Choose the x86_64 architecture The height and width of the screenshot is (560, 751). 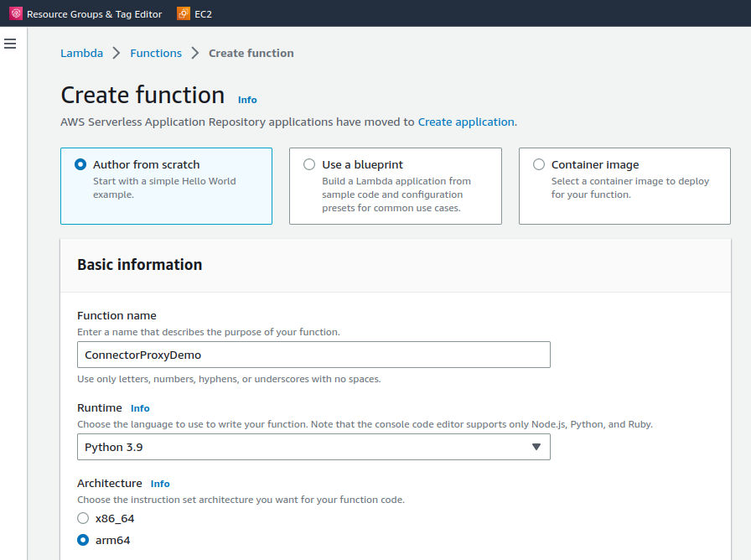pyautogui.click(x=83, y=518)
